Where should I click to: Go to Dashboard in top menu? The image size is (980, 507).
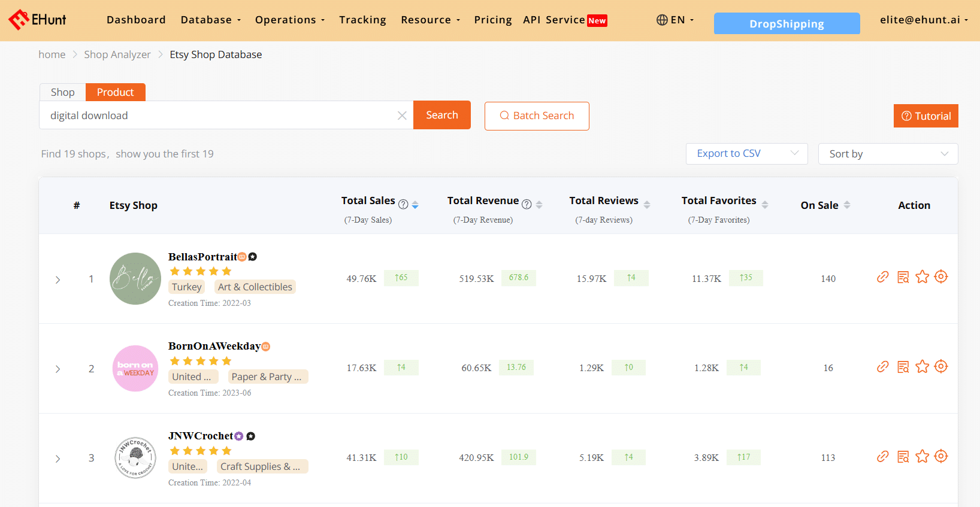(136, 20)
